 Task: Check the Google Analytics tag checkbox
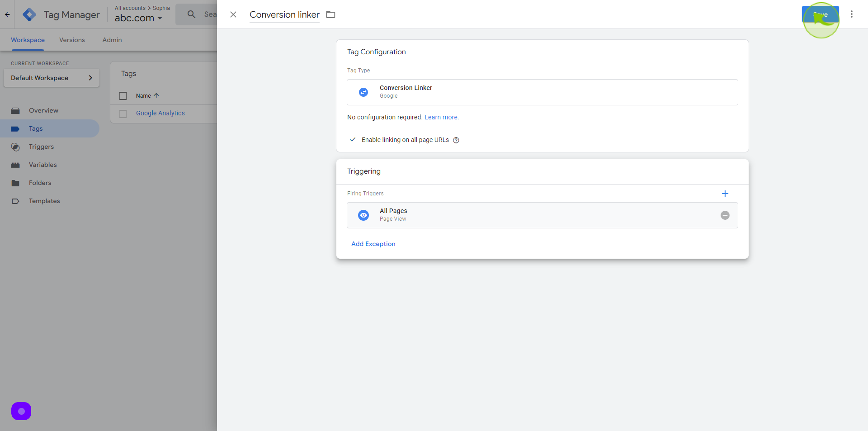pyautogui.click(x=123, y=114)
